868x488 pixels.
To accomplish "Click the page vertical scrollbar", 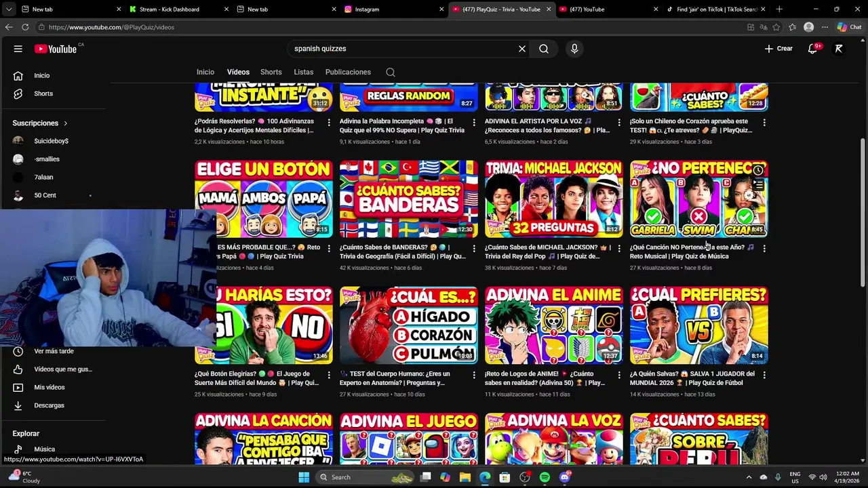I will click(863, 211).
